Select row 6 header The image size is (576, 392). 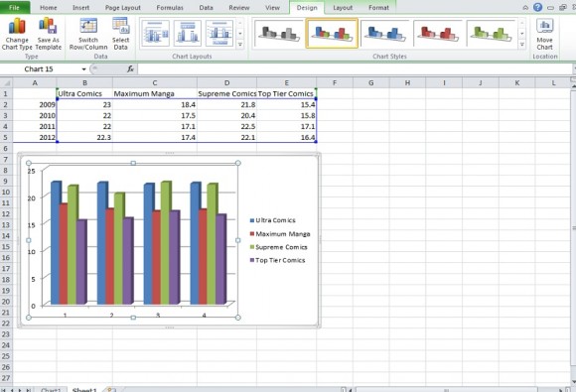click(x=6, y=148)
